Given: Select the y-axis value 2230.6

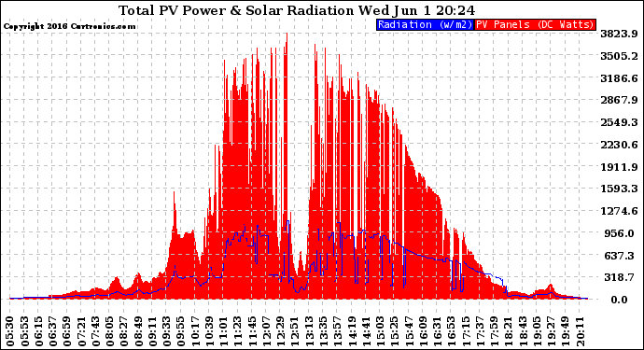Looking at the screenshot, I should tap(619, 145).
